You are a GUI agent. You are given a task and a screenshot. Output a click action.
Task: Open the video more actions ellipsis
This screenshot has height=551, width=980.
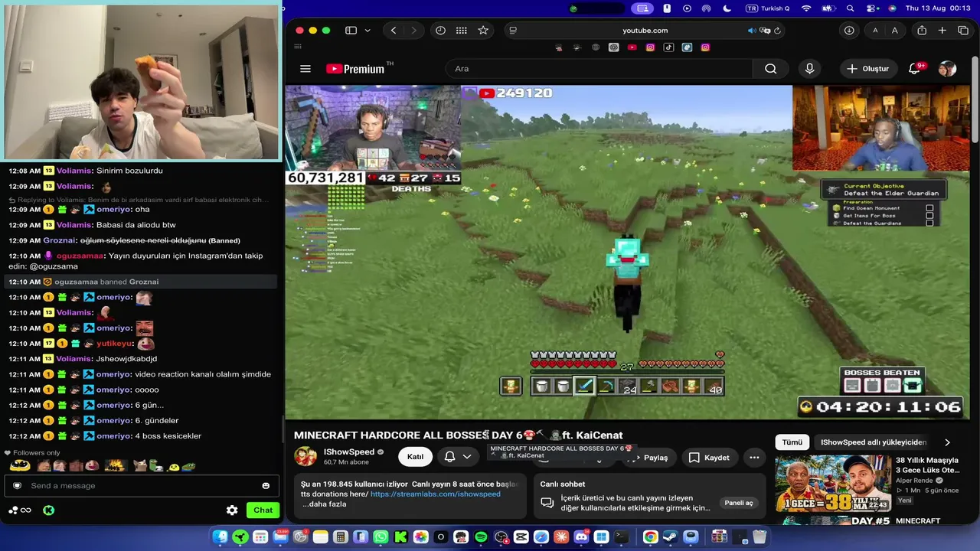coord(754,458)
